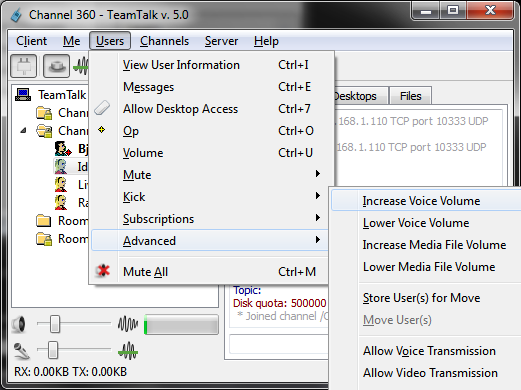Minimize the TeamTalk window
The height and width of the screenshot is (390, 521).
(426, 11)
